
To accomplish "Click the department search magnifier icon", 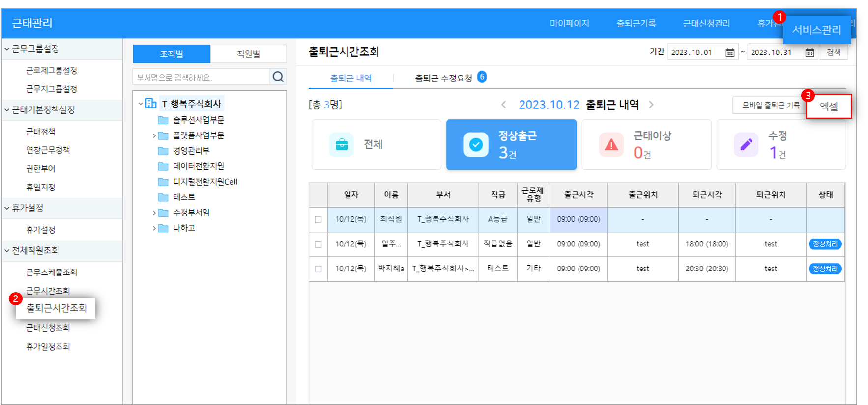I will 278,77.
